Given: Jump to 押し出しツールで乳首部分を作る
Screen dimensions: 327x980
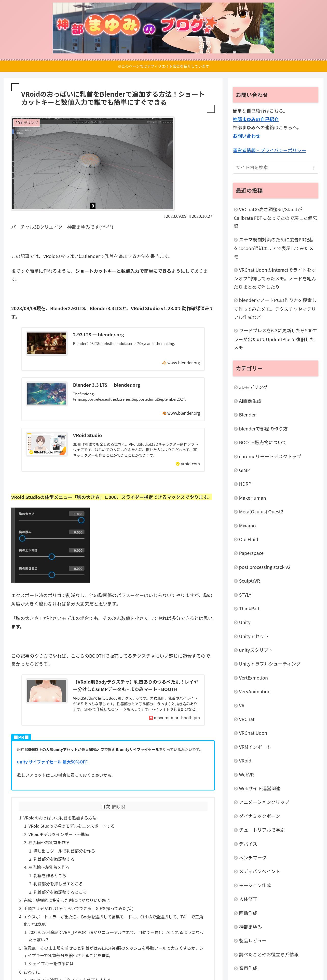Looking at the screenshot, I should 64,851.
